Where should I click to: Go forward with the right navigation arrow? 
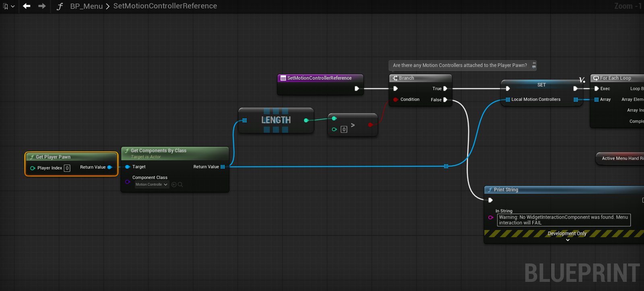(42, 6)
